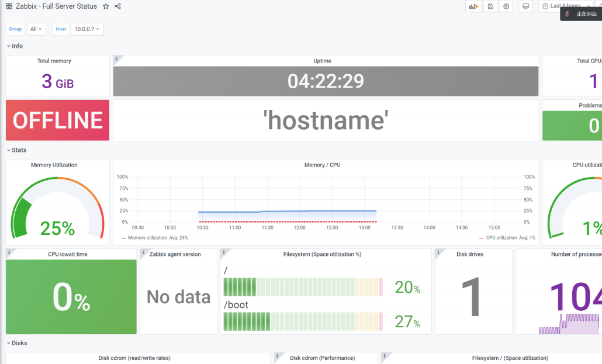Show info tooltip on Uptime panel
Image resolution: width=602 pixels, height=364 pixels.
(116, 59)
